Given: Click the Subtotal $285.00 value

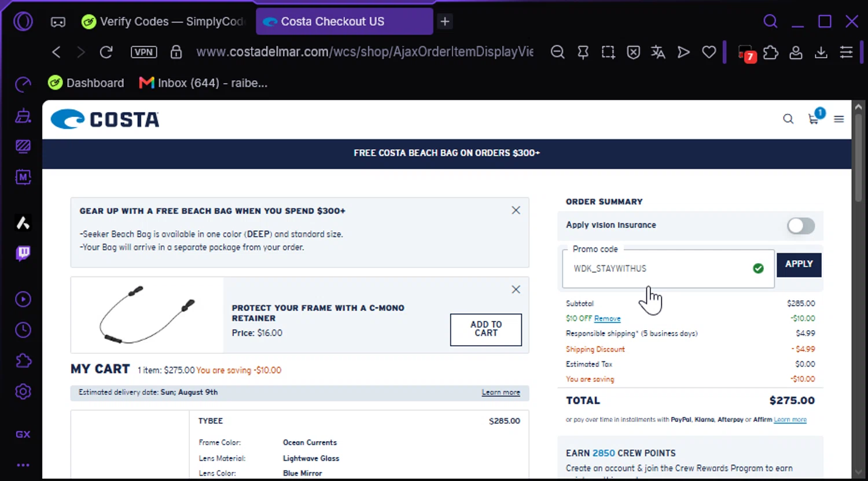Looking at the screenshot, I should tap(801, 304).
